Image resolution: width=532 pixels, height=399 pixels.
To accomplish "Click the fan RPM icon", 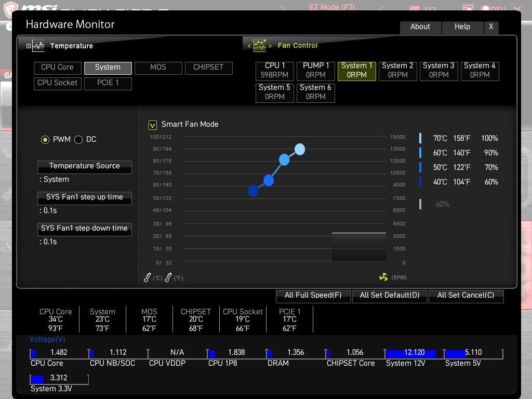I will tap(383, 277).
